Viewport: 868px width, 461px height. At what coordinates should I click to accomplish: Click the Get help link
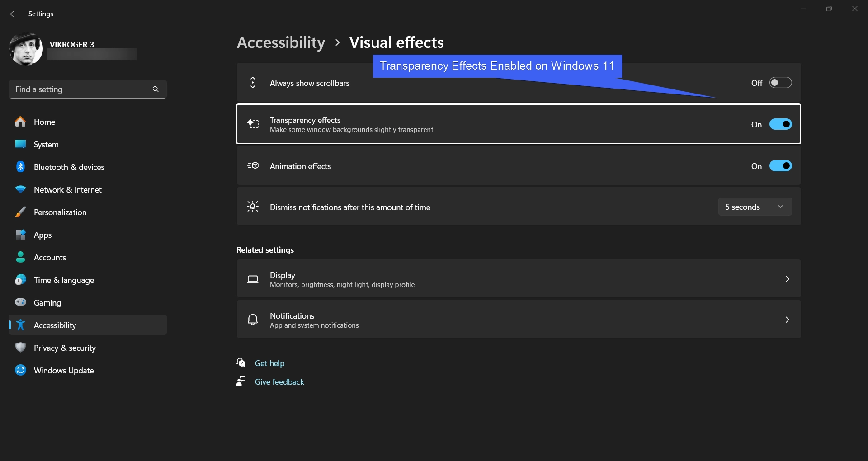[x=269, y=363]
